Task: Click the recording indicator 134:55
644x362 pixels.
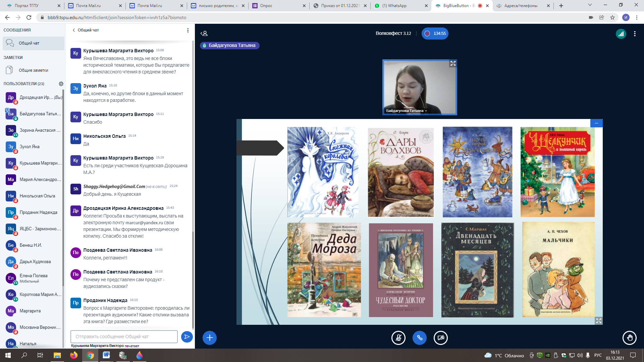Action: coord(435,34)
